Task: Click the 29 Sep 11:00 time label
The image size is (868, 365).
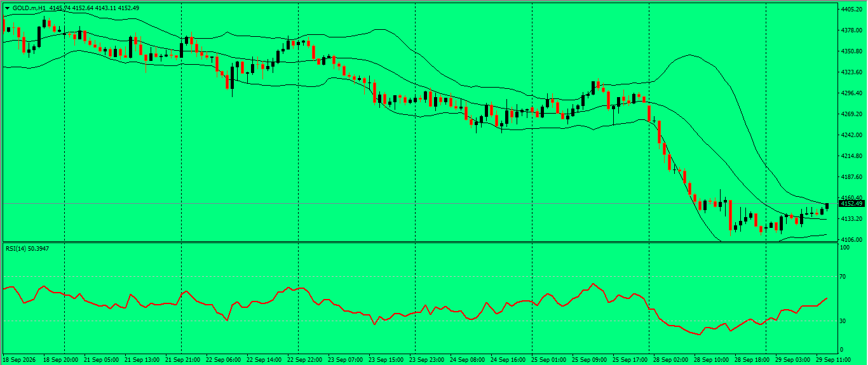Action: tap(833, 360)
